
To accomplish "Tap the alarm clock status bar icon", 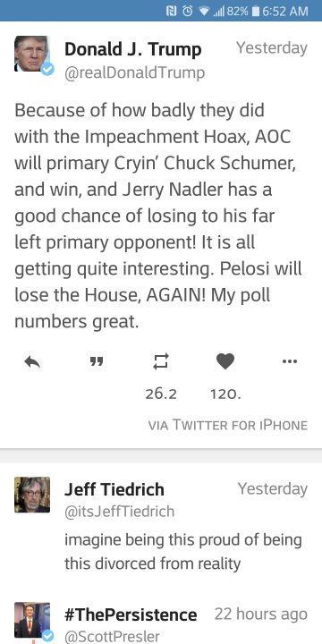I will tap(188, 11).
